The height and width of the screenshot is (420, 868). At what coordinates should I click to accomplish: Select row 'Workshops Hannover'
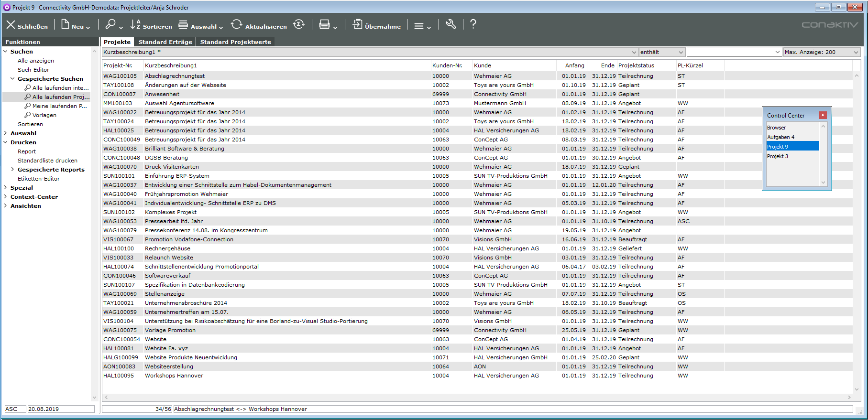[477, 376]
